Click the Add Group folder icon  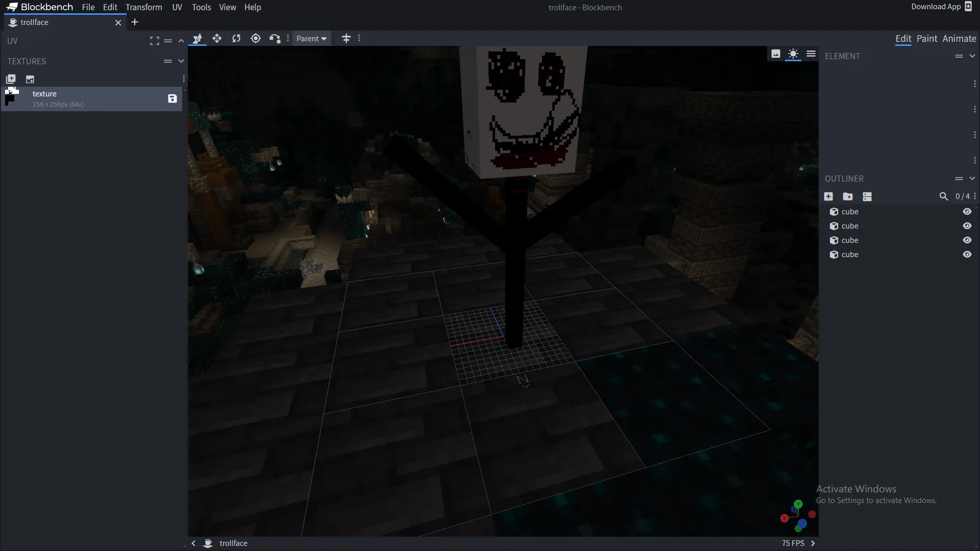(x=848, y=196)
